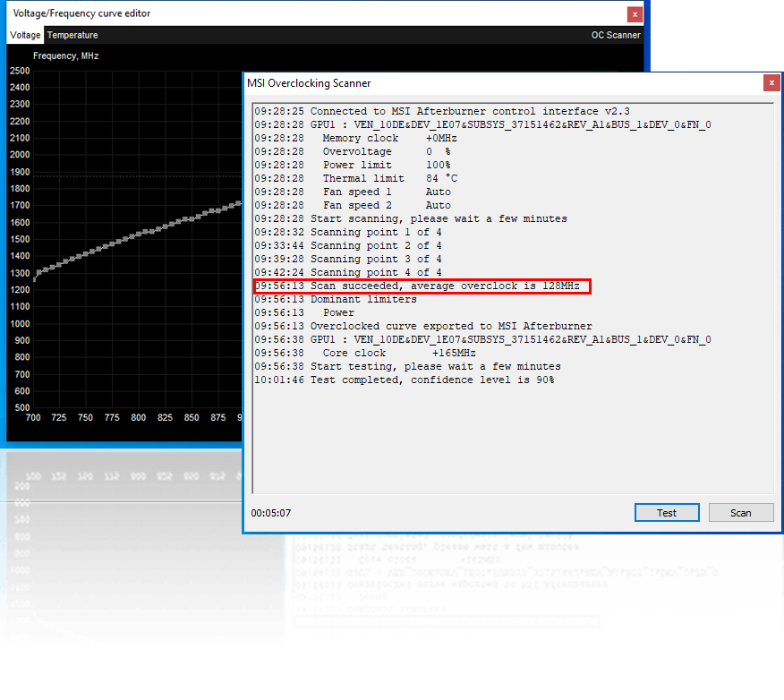
Task: Open OC Scanner from the curve editor
Action: point(616,35)
